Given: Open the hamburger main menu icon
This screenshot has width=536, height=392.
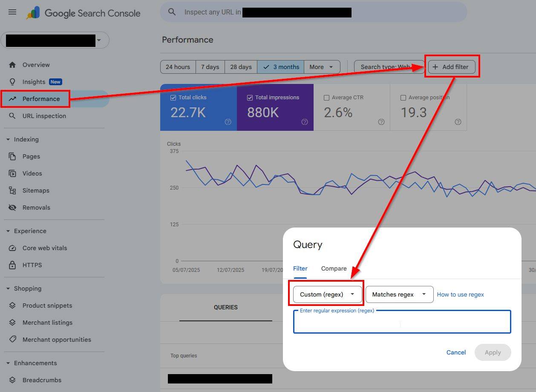Looking at the screenshot, I should (12, 12).
